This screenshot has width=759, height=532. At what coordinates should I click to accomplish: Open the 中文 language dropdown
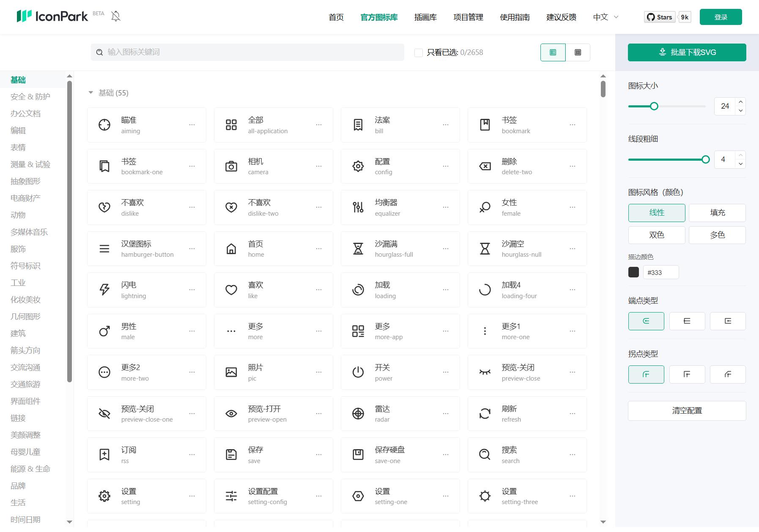pos(606,17)
